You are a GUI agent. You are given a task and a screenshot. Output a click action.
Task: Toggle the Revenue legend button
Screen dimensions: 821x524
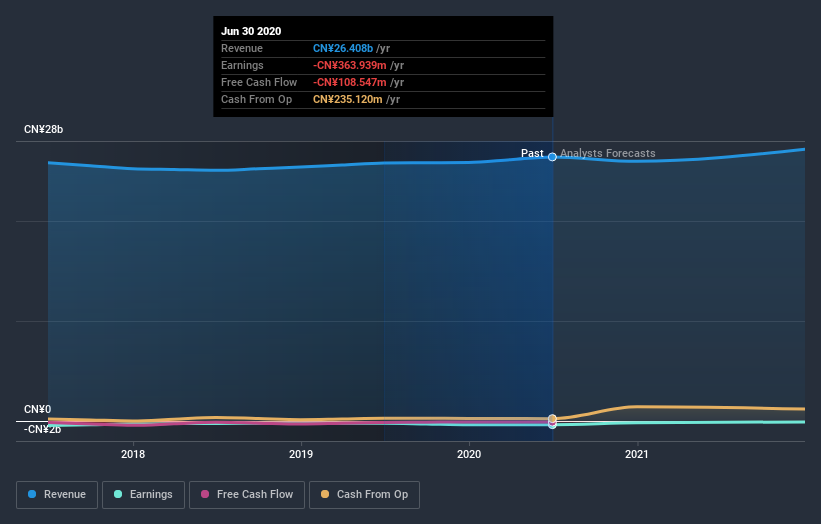[x=57, y=495]
